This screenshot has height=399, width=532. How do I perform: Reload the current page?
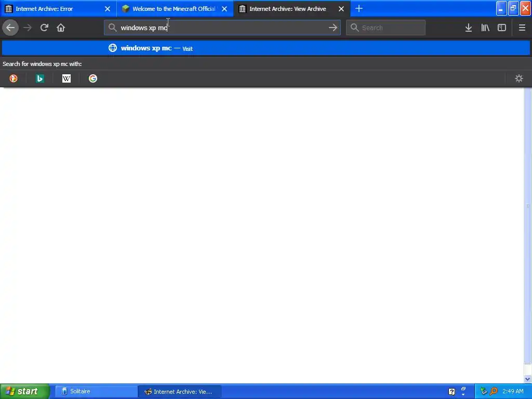coord(44,28)
